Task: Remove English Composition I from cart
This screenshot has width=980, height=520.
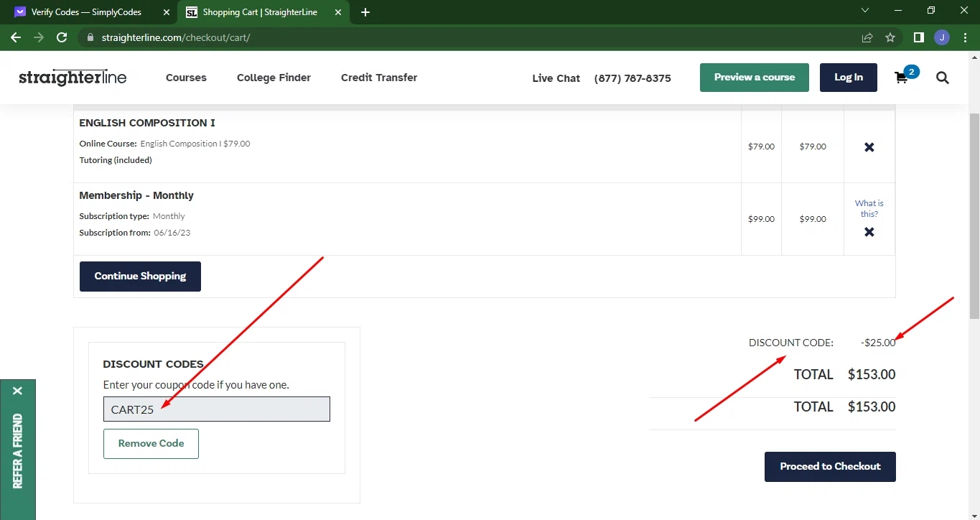Action: tap(869, 147)
